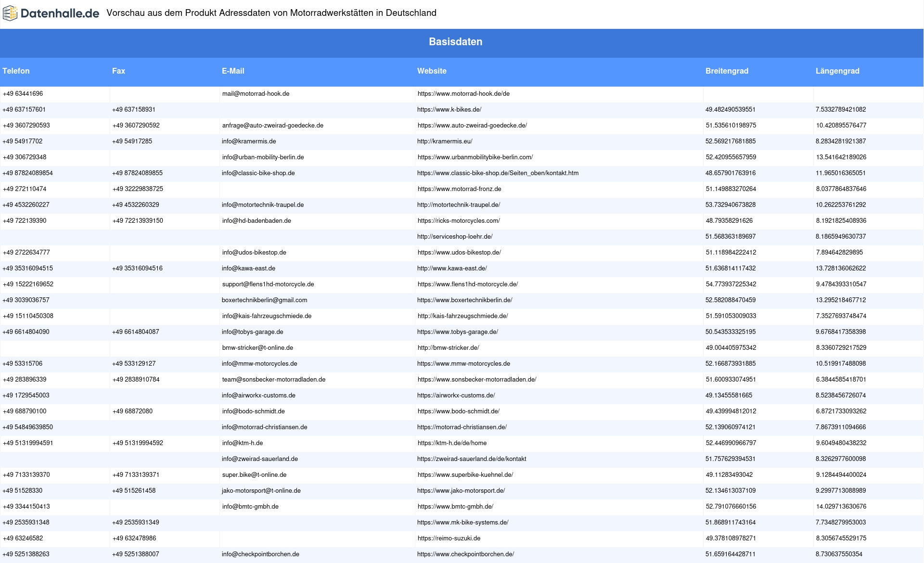Select phone number +49 637157601
Screen dimensions: 924x563
24,110
